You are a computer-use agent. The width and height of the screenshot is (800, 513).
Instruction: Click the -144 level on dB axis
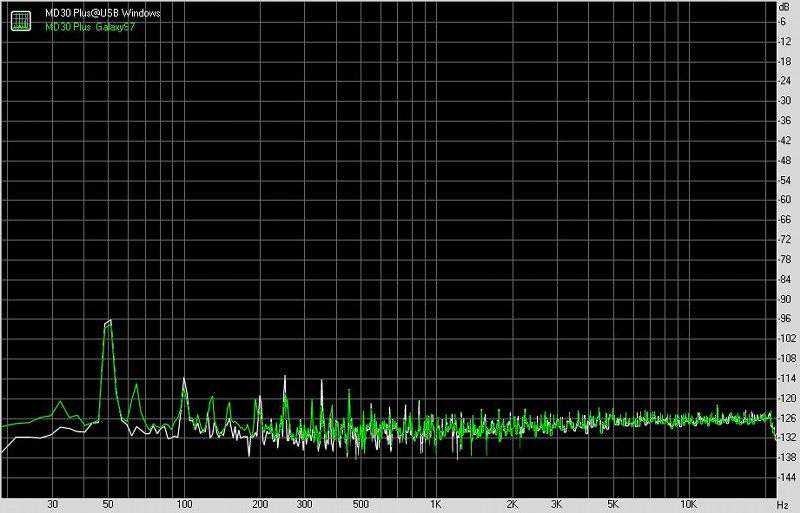coord(786,477)
